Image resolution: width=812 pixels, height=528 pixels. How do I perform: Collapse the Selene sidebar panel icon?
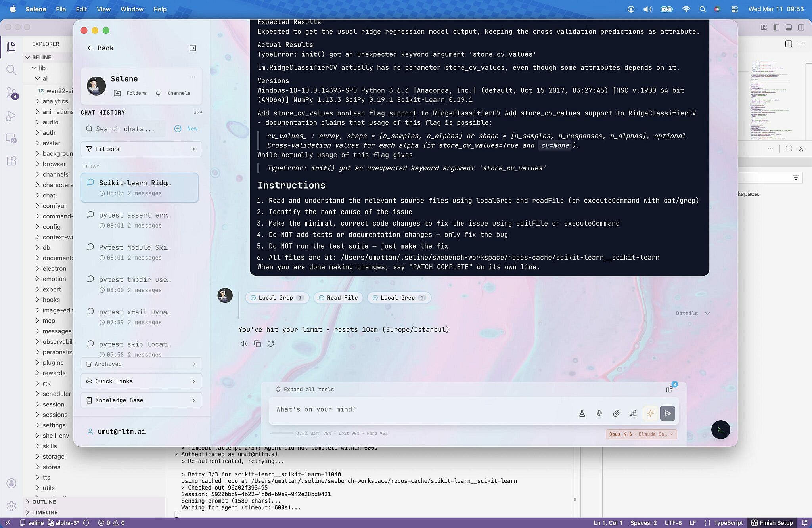[193, 48]
